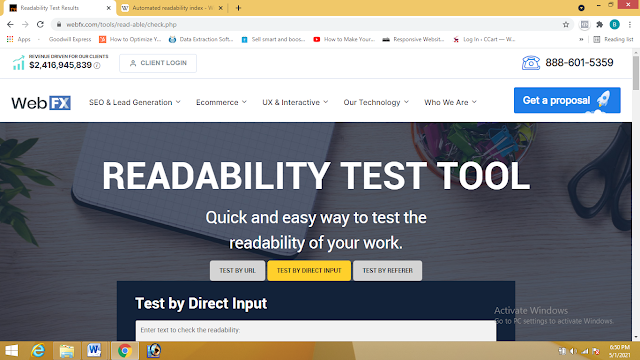This screenshot has width=640, height=360.
Task: Close the Automated readability index tab
Action: 220,8
